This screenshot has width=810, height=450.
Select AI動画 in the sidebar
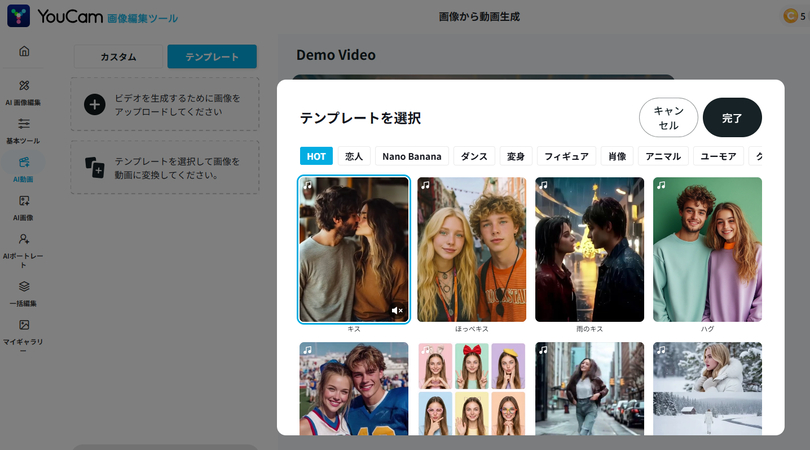[x=24, y=169]
